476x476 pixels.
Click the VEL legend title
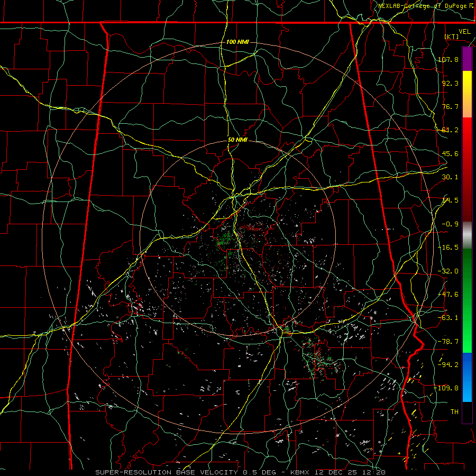point(464,32)
